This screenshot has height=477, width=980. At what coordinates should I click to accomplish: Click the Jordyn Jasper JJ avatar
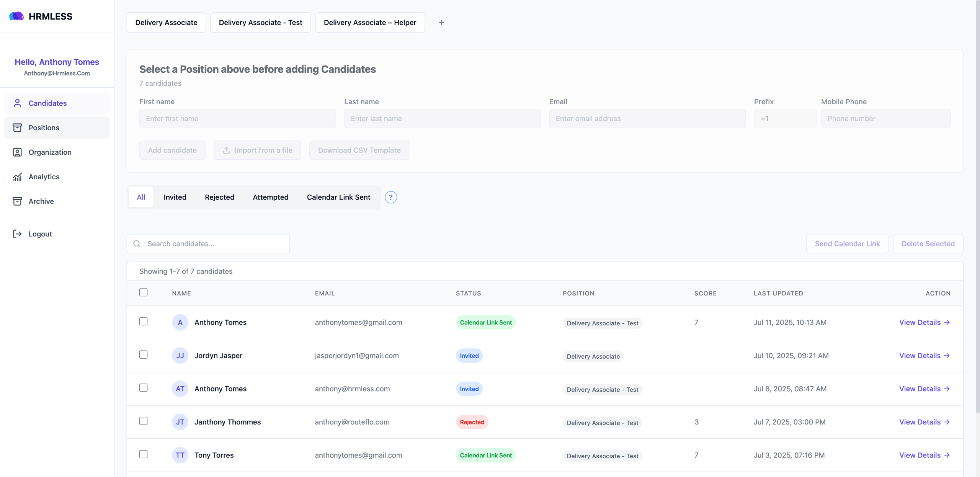click(x=180, y=356)
